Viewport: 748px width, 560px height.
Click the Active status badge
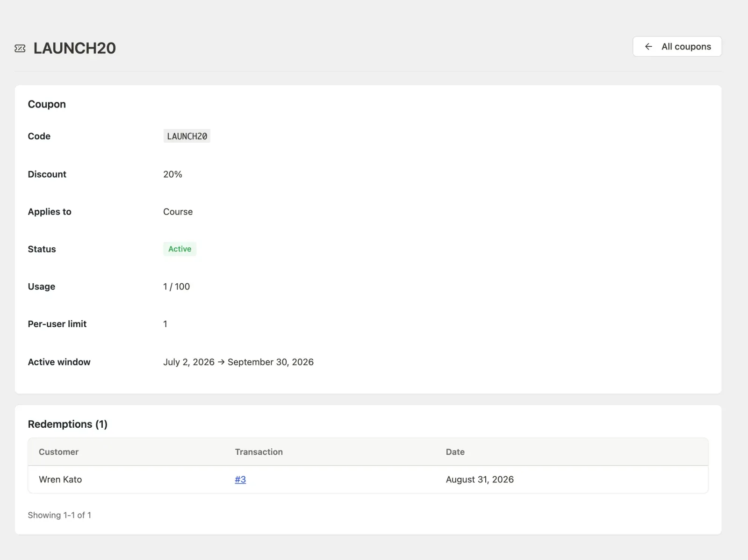[180, 249]
